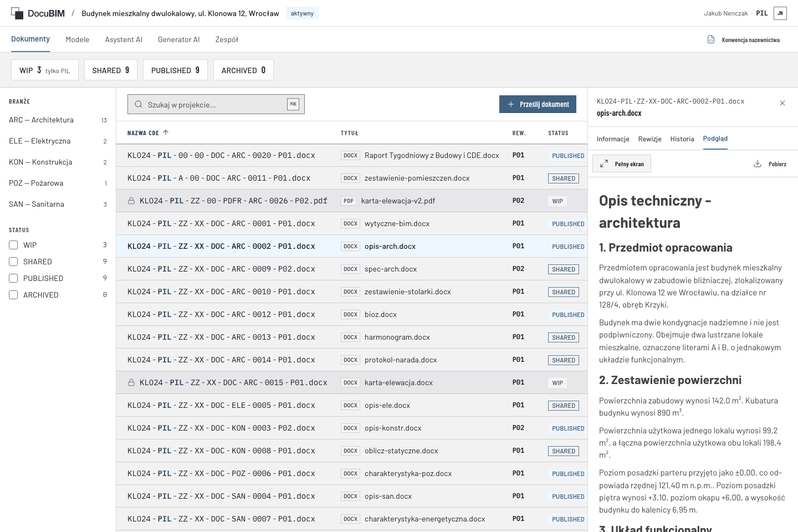Click the Prześlij dokument button
The width and height of the screenshot is (798, 532).
pyautogui.click(x=538, y=104)
